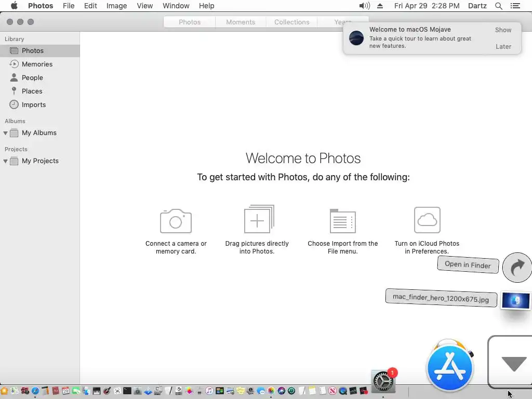Open Stickies in the Dock

[x=241, y=391]
